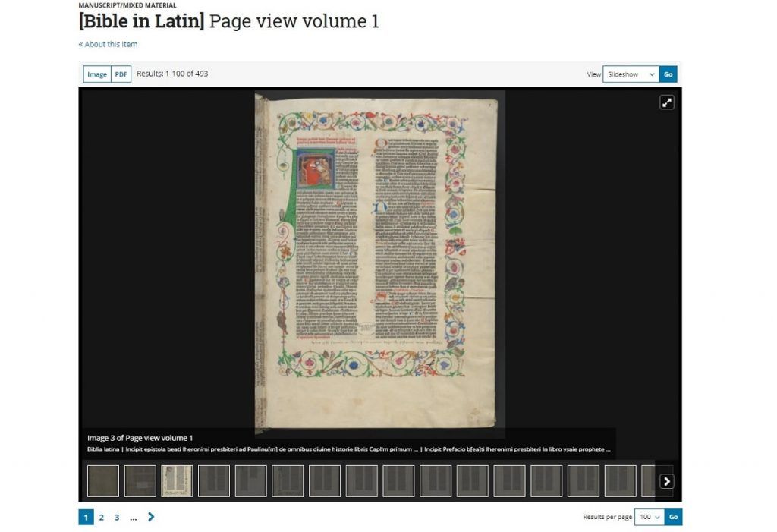Select the fifth thumbnail in the strip
The height and width of the screenshot is (532, 777).
(250, 481)
